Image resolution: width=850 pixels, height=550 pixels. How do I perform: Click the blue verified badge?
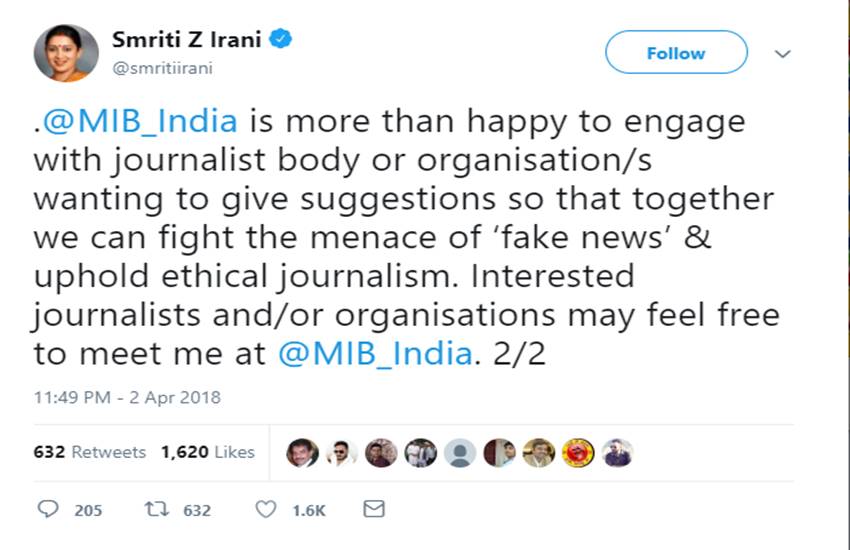282,41
